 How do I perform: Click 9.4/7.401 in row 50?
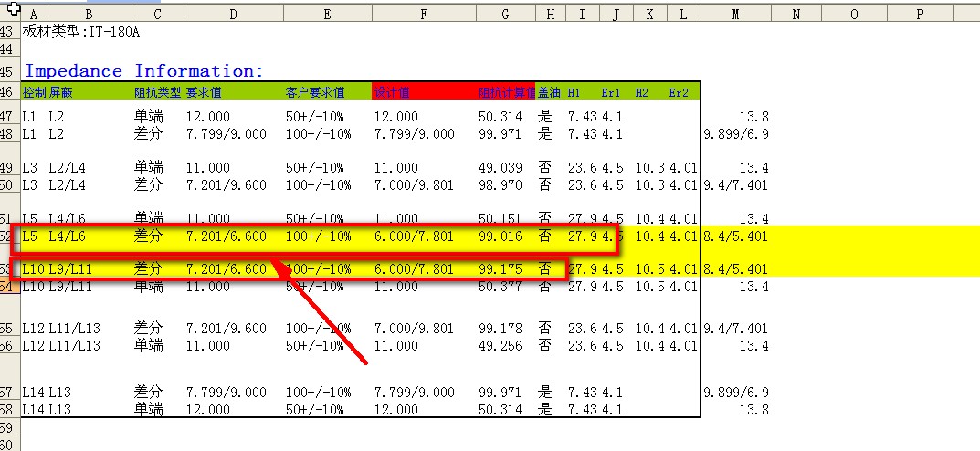coord(736,185)
